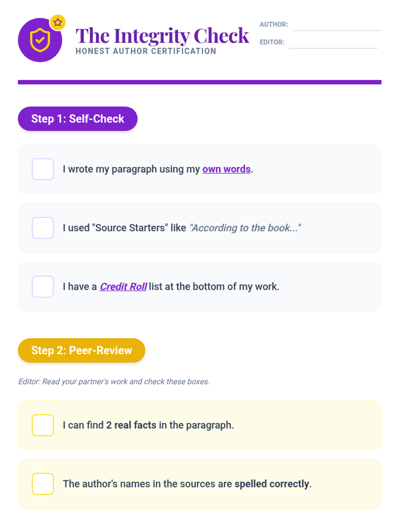Click the gold star badge icon
The width and height of the screenshot is (399, 532).
pyautogui.click(x=58, y=23)
